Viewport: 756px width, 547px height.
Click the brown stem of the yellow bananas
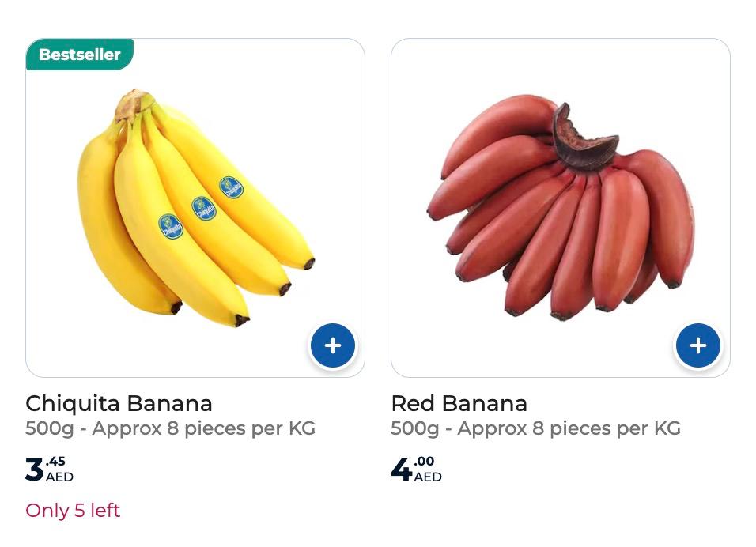point(133,104)
